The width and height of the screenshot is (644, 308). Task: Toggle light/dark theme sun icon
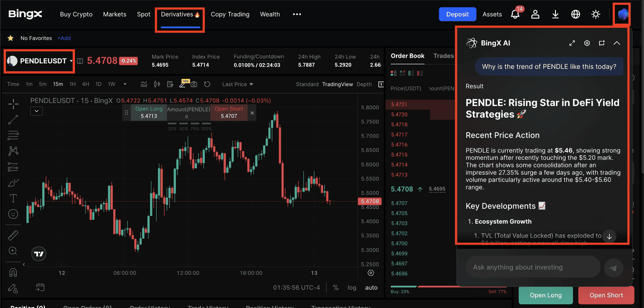596,14
